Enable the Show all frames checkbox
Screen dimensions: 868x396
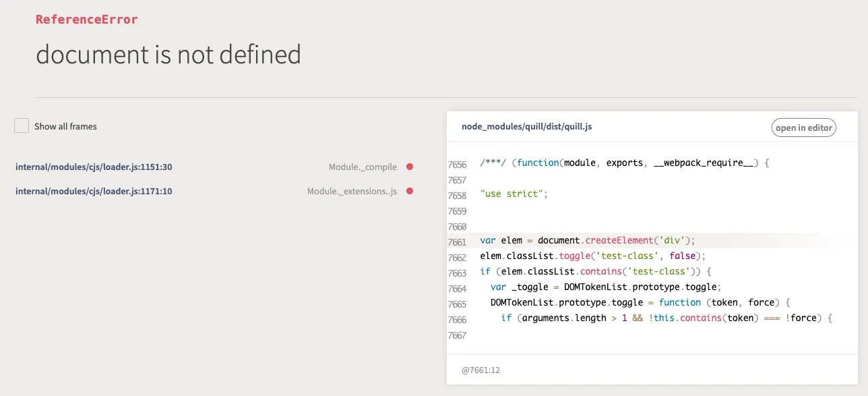tap(22, 125)
